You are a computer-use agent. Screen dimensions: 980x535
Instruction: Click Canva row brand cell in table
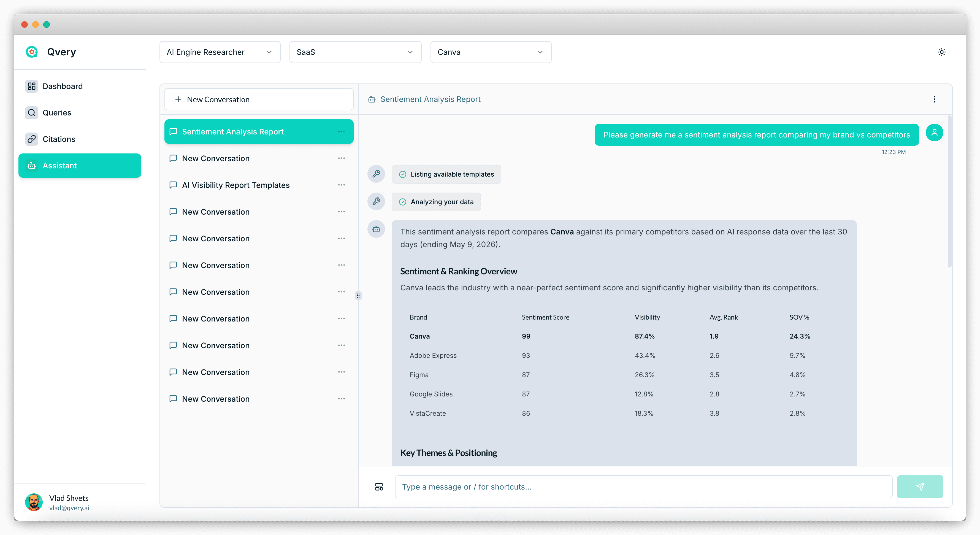(x=419, y=336)
